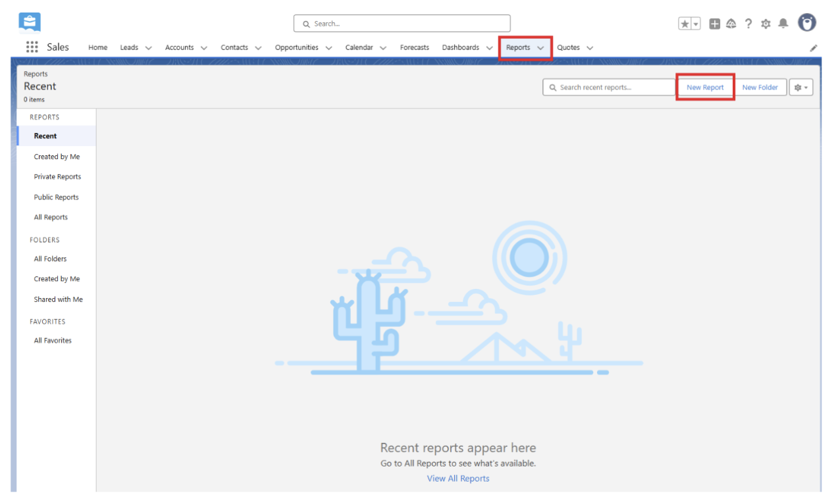Expand the Opportunities tab chevron

click(328, 48)
